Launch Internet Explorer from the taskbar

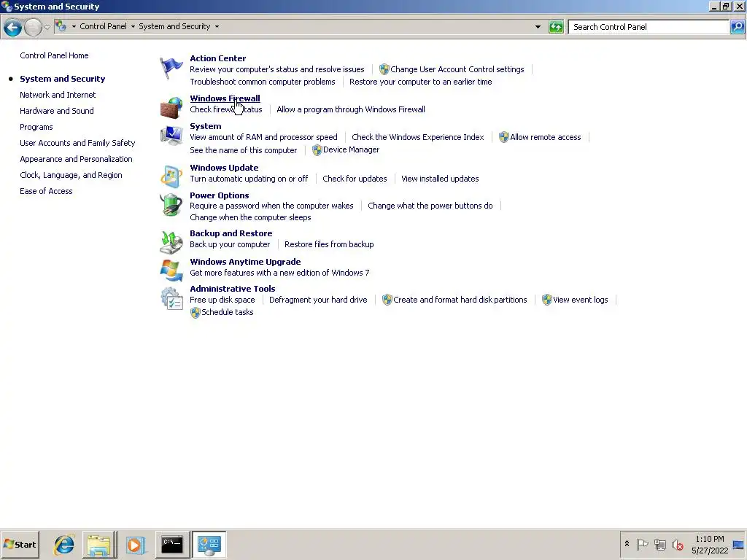[64, 544]
